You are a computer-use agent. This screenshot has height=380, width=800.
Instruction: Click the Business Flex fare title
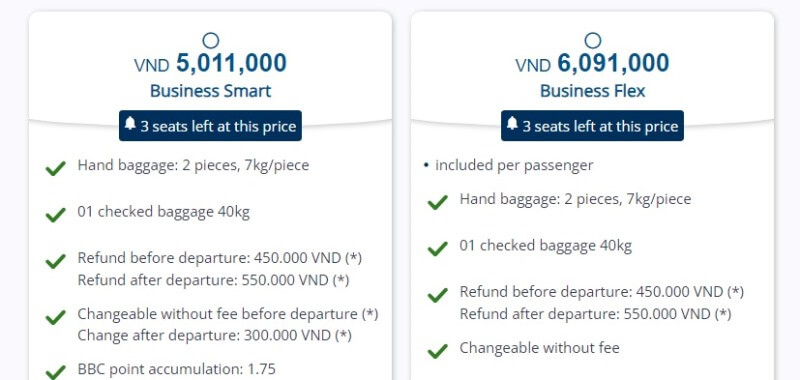pyautogui.click(x=592, y=91)
